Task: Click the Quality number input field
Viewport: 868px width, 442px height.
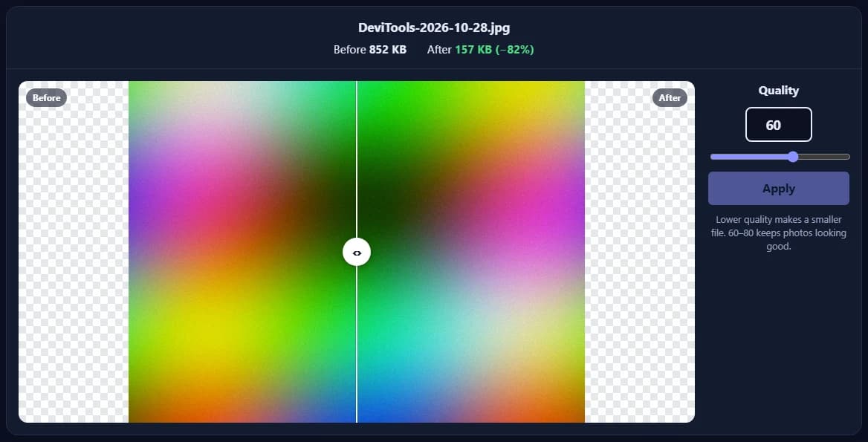Action: pos(778,125)
